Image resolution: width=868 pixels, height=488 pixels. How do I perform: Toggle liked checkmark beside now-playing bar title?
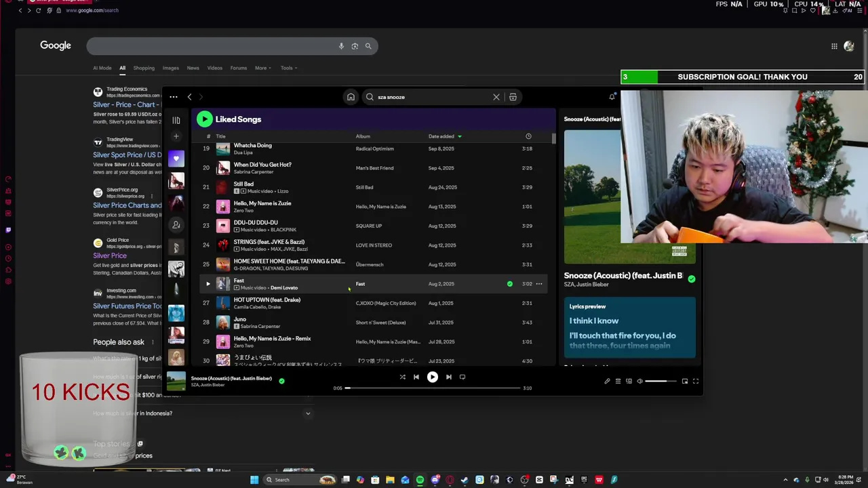(x=281, y=381)
